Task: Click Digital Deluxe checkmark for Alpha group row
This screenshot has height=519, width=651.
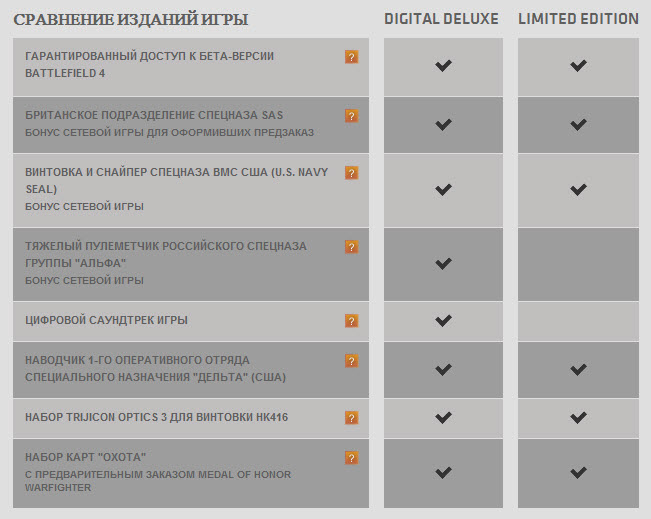Action: [443, 263]
